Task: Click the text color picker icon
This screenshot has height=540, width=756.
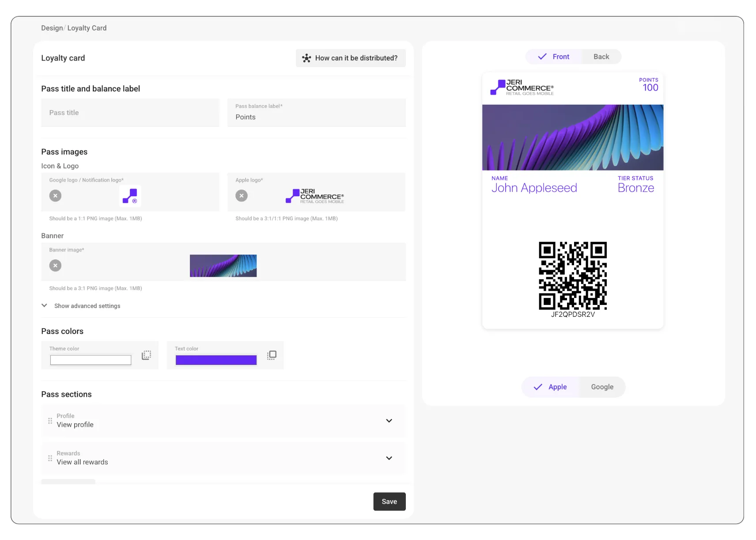Action: [272, 355]
